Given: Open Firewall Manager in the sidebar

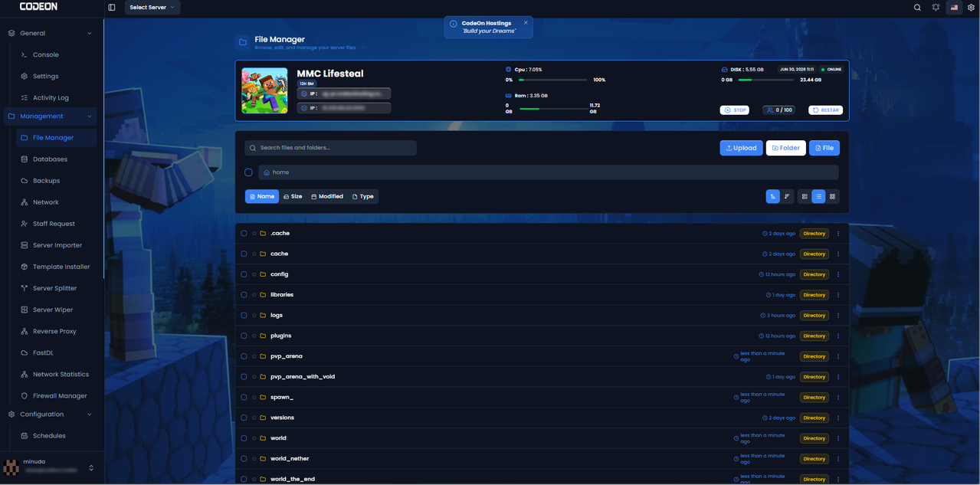Looking at the screenshot, I should 60,396.
